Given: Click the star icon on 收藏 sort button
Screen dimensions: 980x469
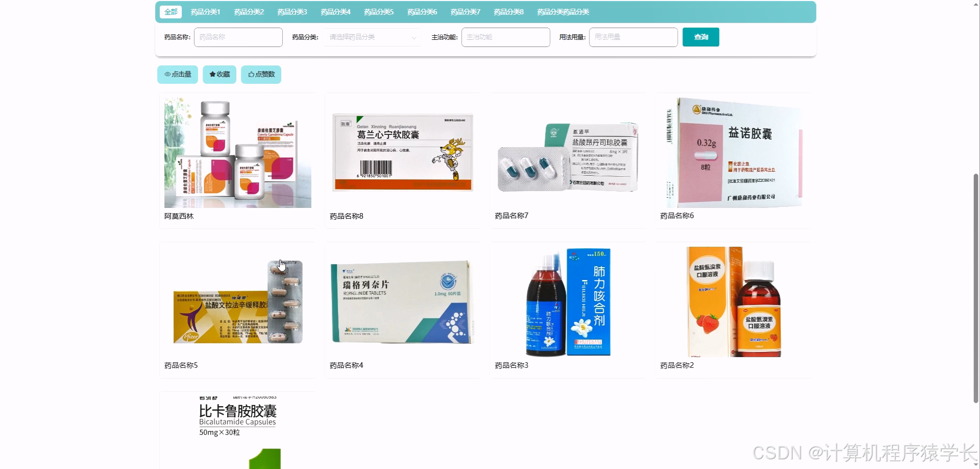Looking at the screenshot, I should point(212,74).
